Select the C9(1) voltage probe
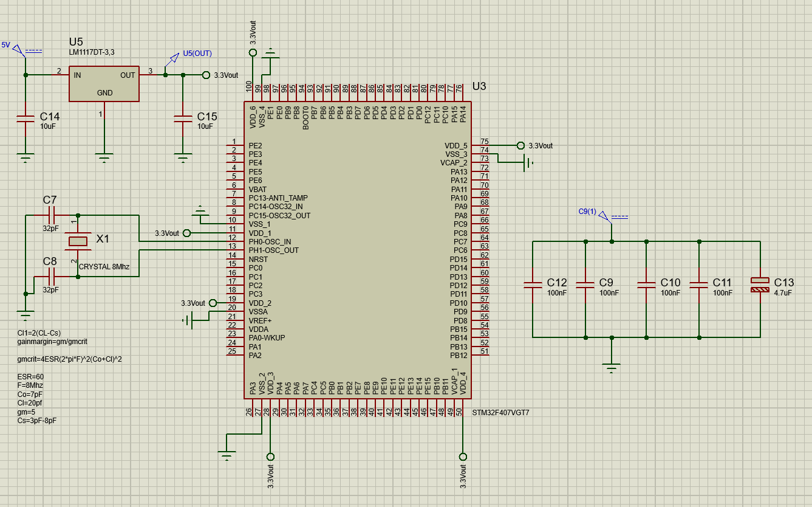 point(605,217)
